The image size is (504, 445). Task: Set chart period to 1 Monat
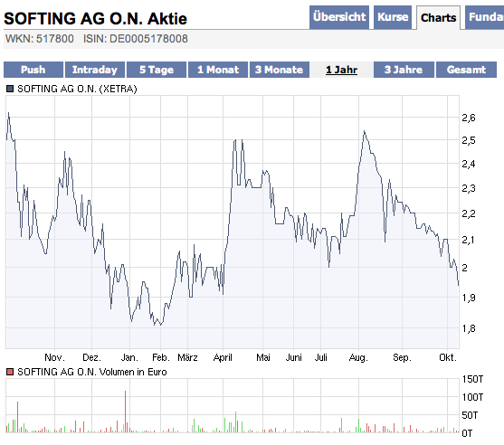pyautogui.click(x=218, y=70)
